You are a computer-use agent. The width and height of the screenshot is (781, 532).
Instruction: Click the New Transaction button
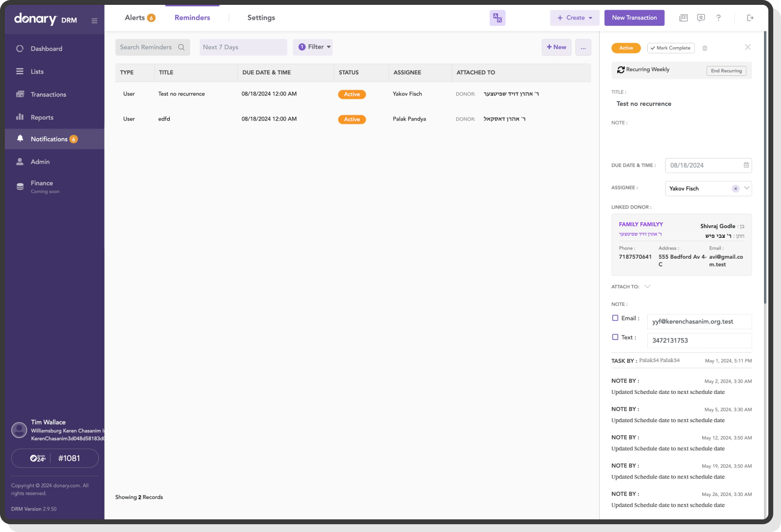tap(634, 18)
